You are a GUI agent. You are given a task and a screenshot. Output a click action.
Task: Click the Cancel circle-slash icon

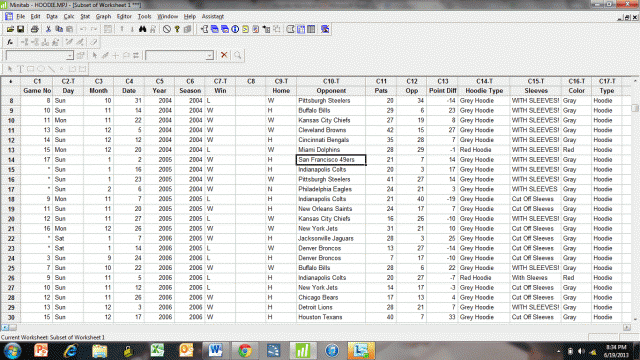[x=167, y=29]
